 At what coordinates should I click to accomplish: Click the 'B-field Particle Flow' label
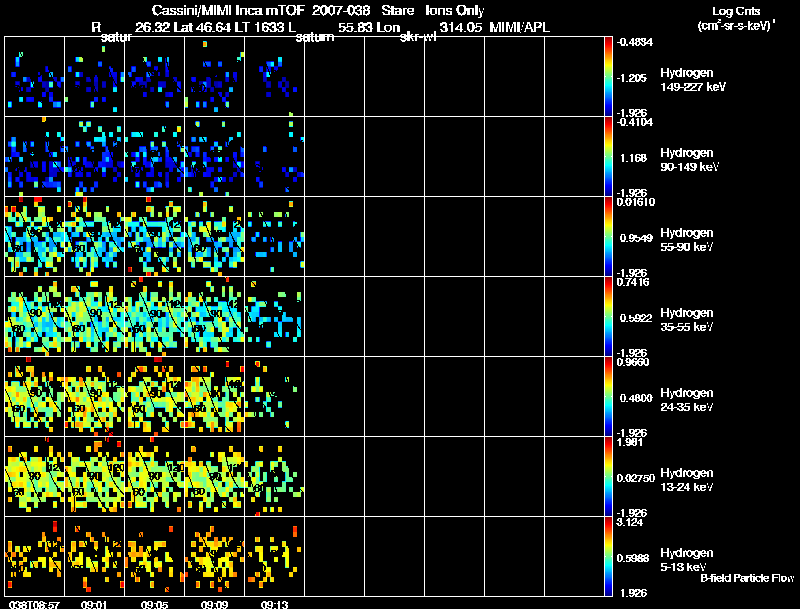(x=747, y=578)
